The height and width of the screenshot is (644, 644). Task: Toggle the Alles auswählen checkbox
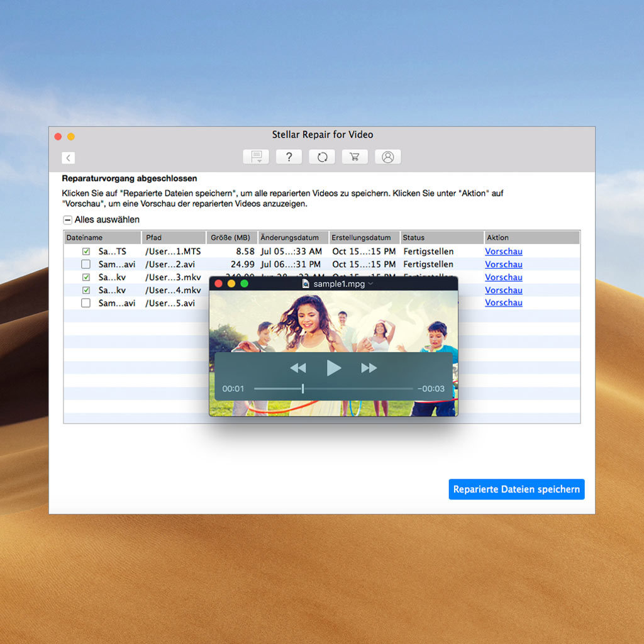point(67,219)
